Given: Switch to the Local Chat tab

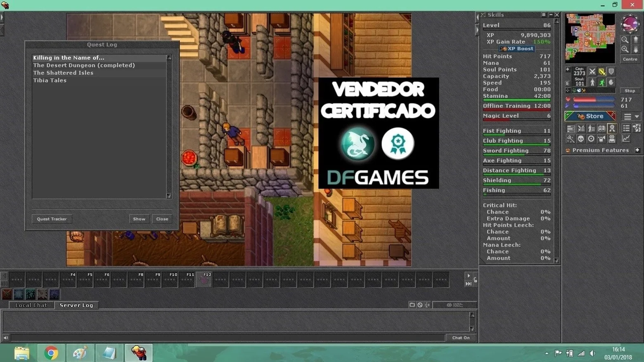Looking at the screenshot, I should pyautogui.click(x=31, y=305).
